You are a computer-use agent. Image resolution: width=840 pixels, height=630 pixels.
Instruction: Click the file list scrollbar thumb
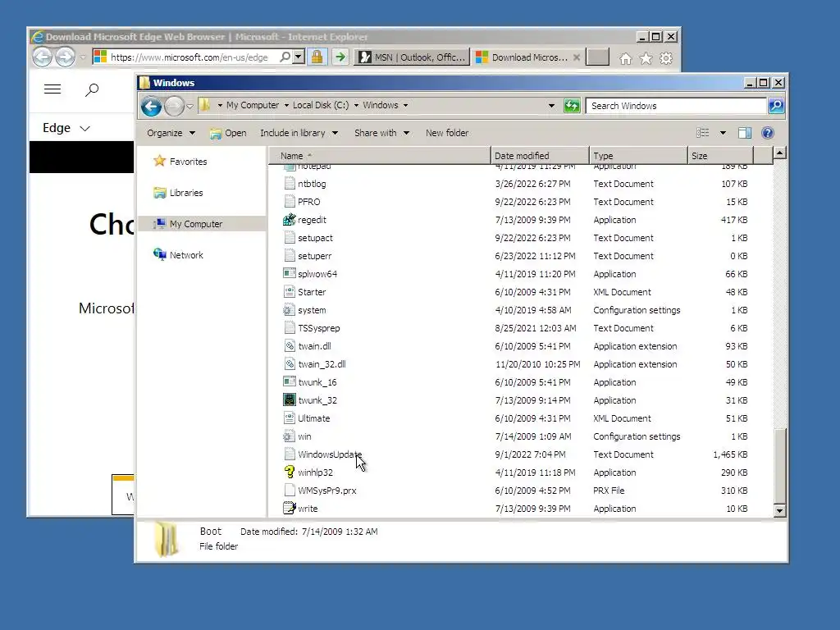(779, 466)
